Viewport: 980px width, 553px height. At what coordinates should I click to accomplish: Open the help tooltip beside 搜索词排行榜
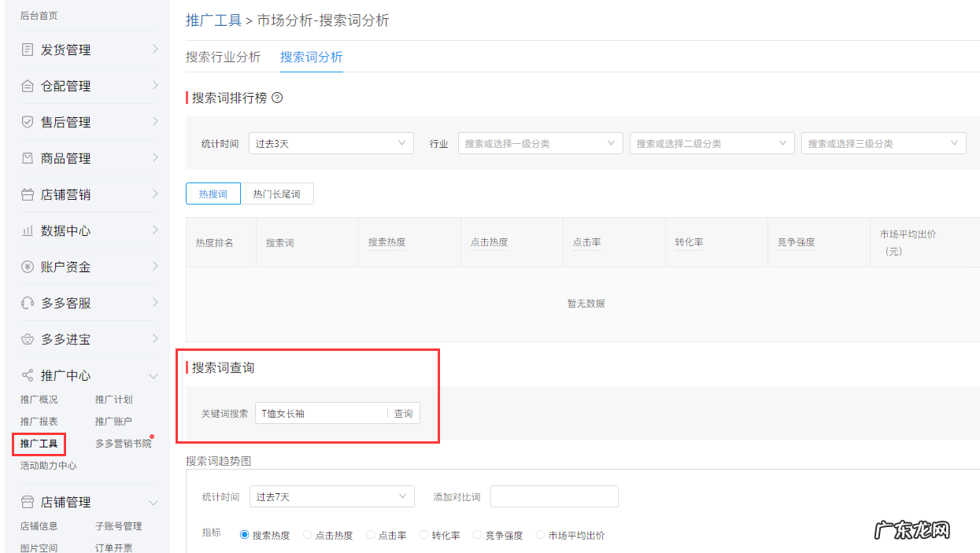click(277, 98)
